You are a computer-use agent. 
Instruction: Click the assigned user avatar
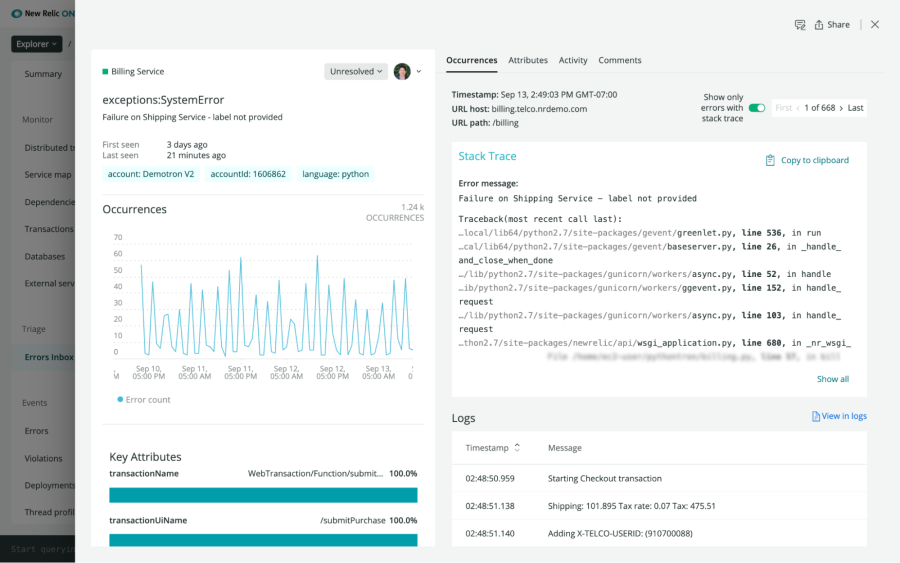402,72
